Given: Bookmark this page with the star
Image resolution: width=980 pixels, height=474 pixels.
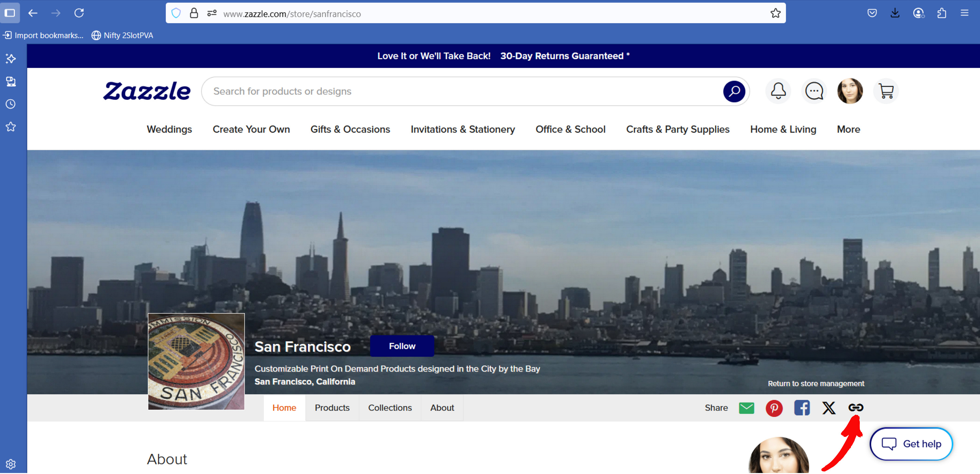Looking at the screenshot, I should [775, 13].
